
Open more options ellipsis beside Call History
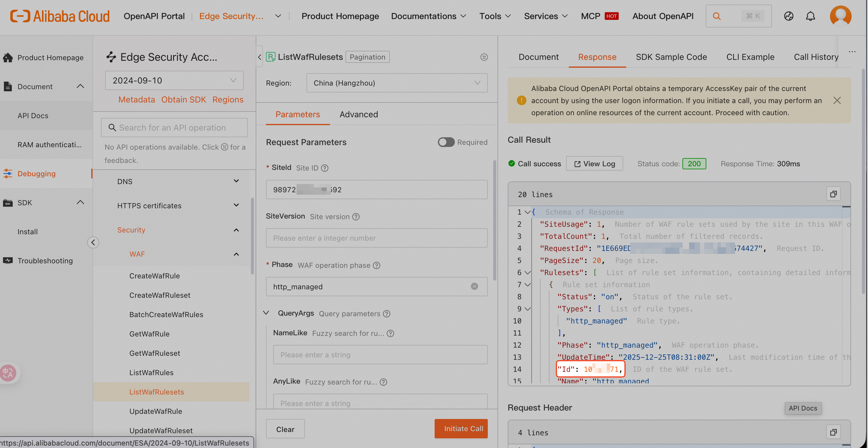click(x=852, y=52)
